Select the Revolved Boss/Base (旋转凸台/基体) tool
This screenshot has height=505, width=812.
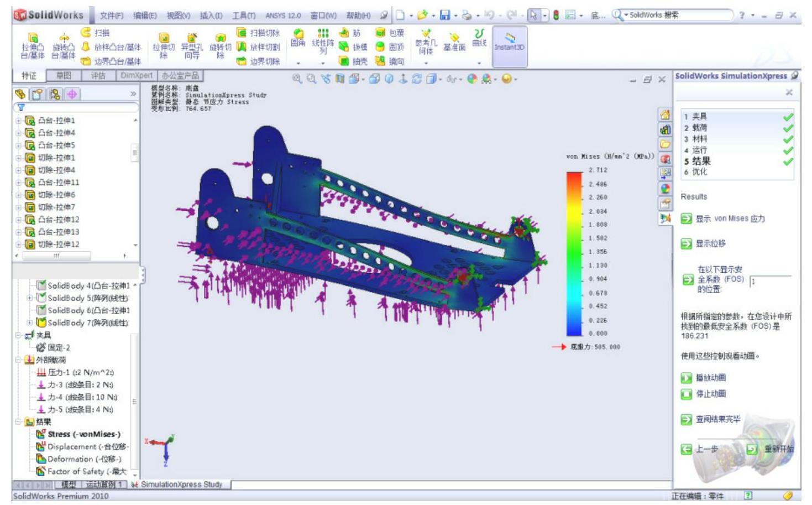pos(64,46)
